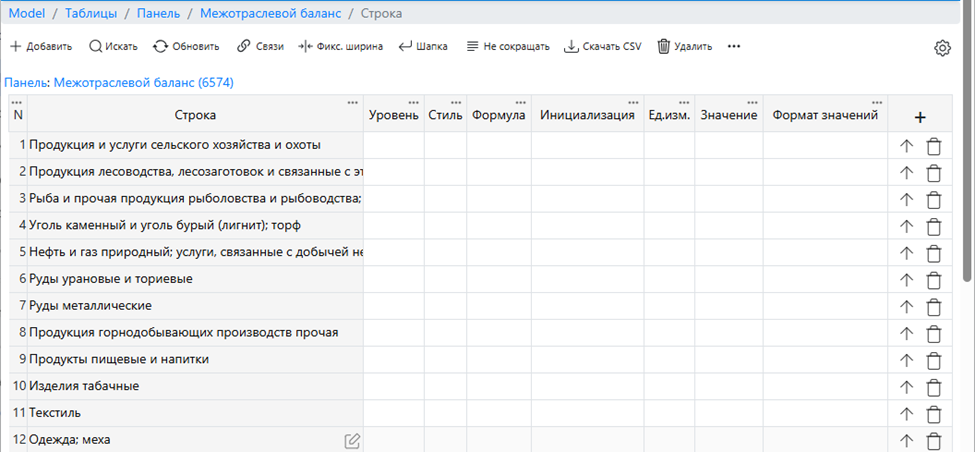This screenshot has width=975, height=452.
Task: Click the Model breadcrumb link
Action: (26, 13)
